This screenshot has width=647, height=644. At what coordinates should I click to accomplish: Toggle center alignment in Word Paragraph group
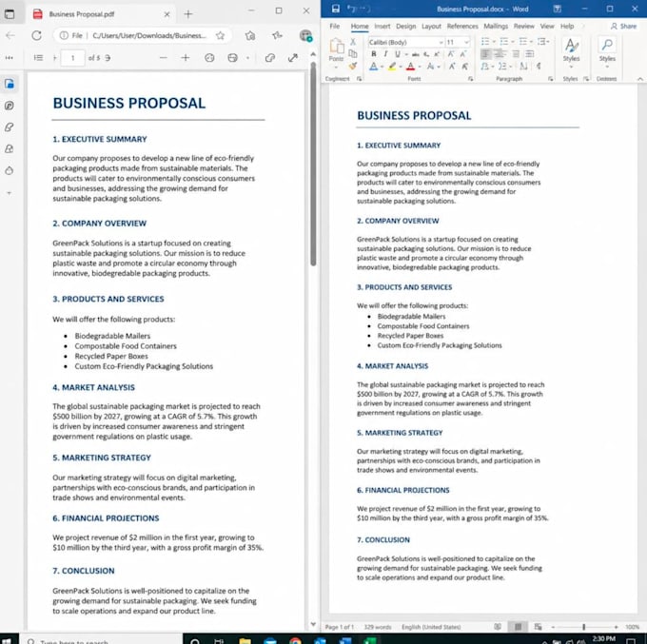(500, 53)
